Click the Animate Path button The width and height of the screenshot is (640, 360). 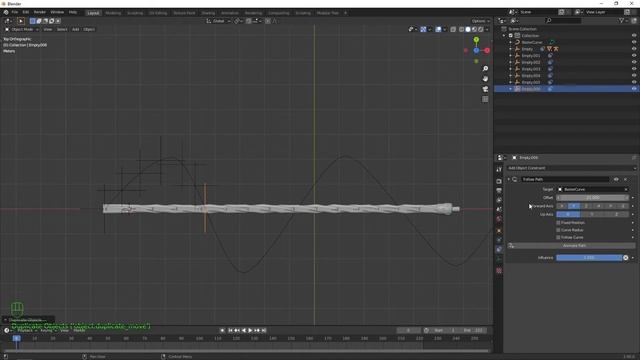571,246
